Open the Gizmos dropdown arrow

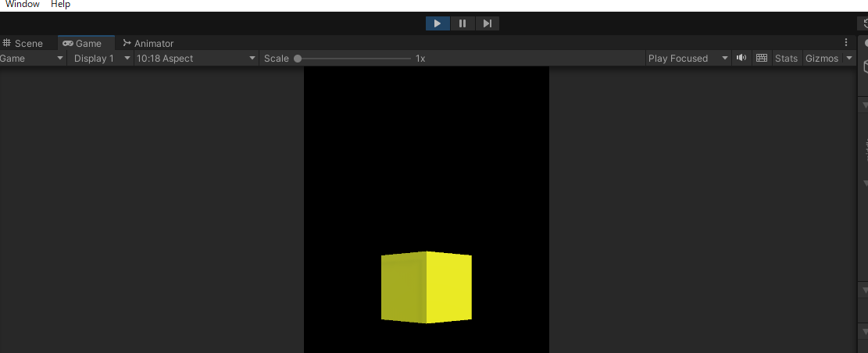[849, 58]
